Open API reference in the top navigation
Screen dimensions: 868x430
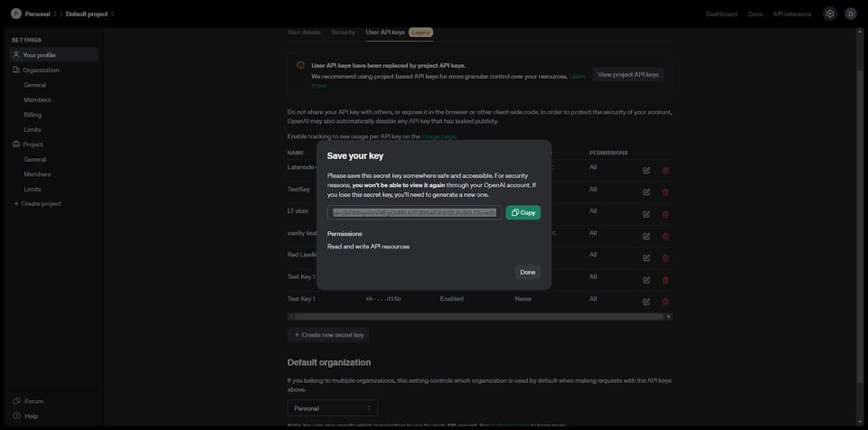pos(792,14)
